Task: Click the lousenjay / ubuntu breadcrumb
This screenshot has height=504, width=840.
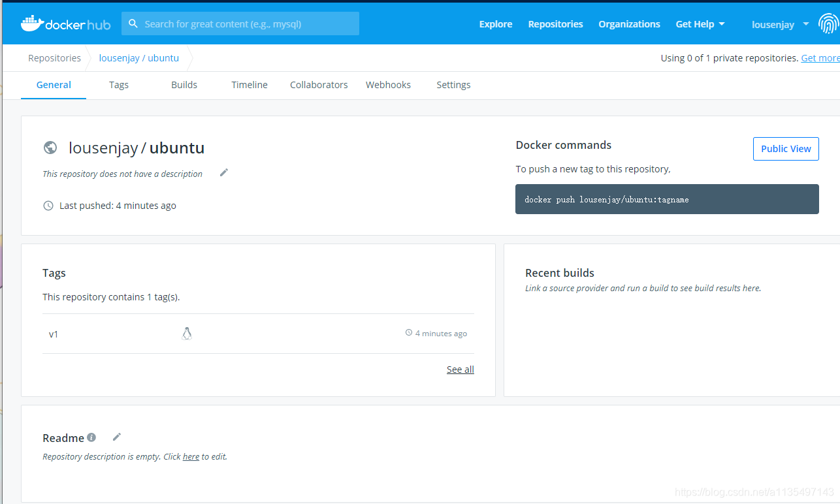Action: [139, 58]
